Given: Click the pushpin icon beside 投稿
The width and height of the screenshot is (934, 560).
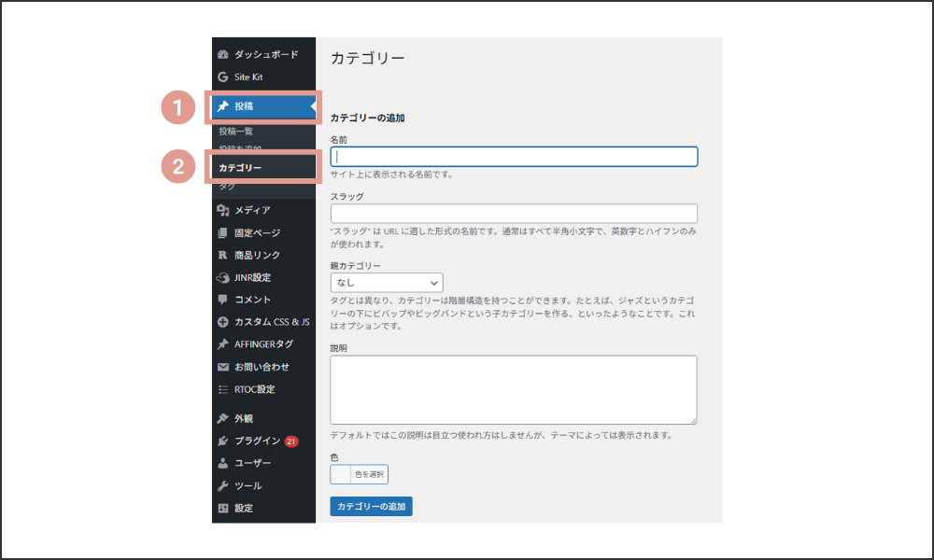Looking at the screenshot, I should click(x=223, y=105).
